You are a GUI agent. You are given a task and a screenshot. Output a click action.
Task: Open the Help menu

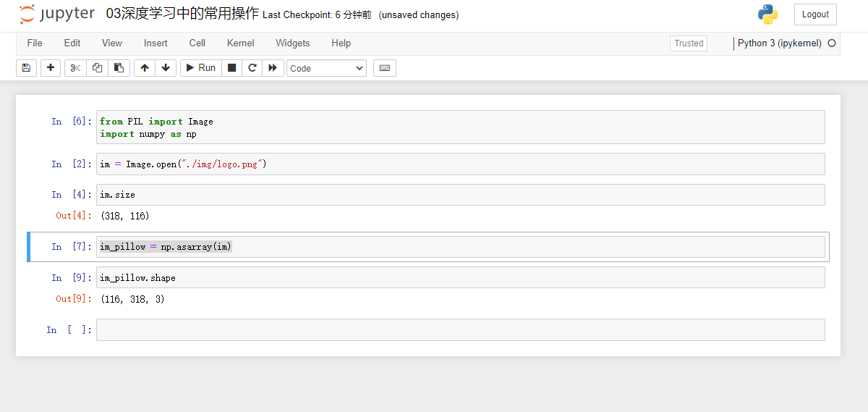coord(341,43)
